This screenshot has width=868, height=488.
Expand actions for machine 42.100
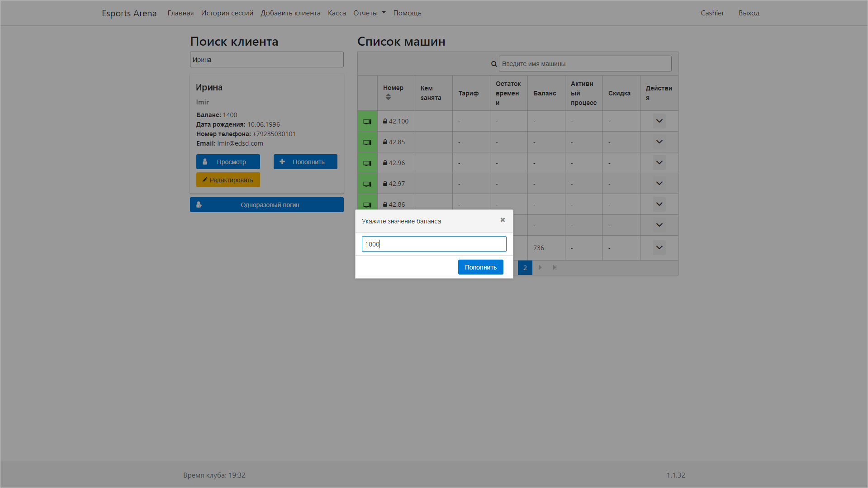click(x=659, y=121)
